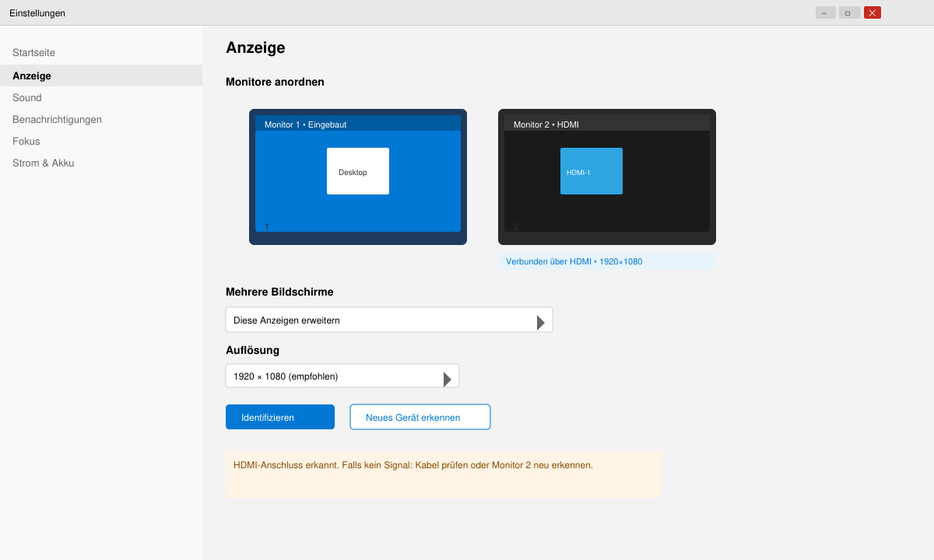Open the Auflösung dropdown
Image resolution: width=934 pixels, height=560 pixels.
tap(342, 376)
